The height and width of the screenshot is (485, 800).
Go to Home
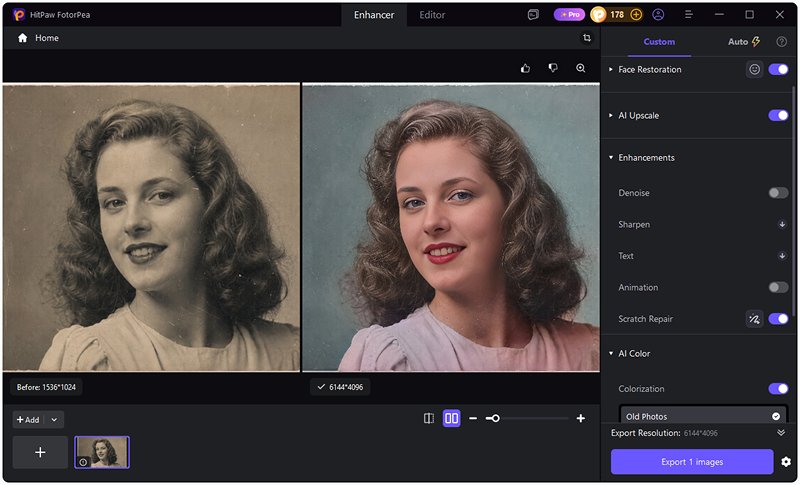39,38
